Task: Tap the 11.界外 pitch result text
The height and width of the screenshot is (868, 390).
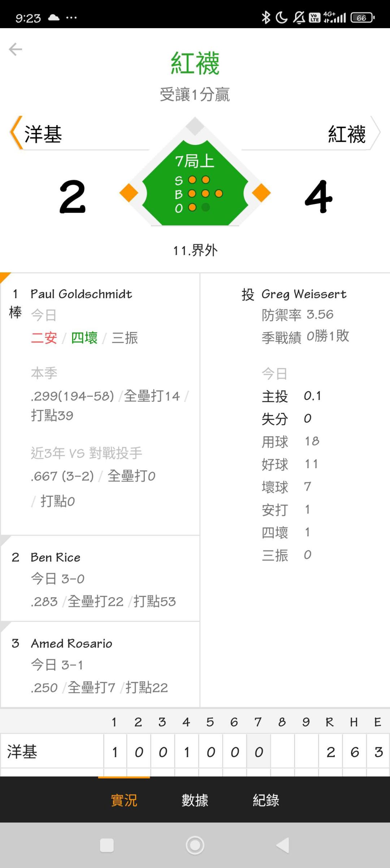Action: coord(195,250)
